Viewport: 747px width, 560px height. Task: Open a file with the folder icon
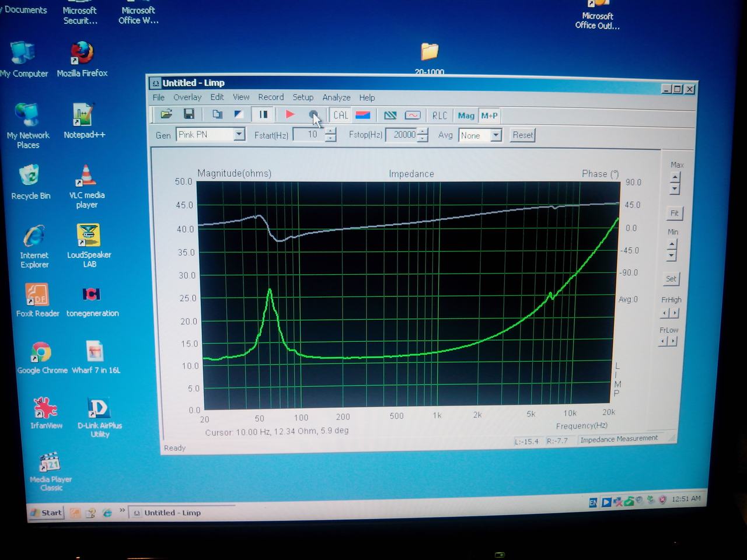tap(166, 114)
